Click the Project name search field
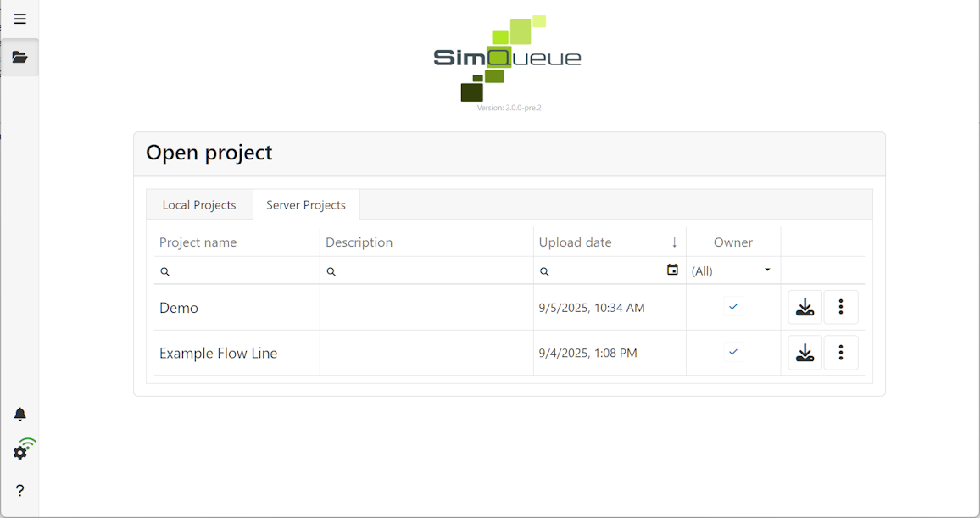This screenshot has height=518, width=980. 229,270
